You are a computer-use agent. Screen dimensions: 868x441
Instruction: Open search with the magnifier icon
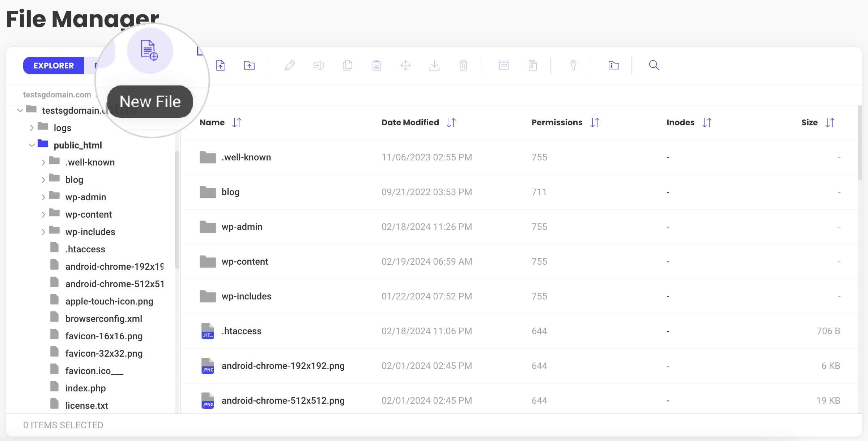coord(654,66)
